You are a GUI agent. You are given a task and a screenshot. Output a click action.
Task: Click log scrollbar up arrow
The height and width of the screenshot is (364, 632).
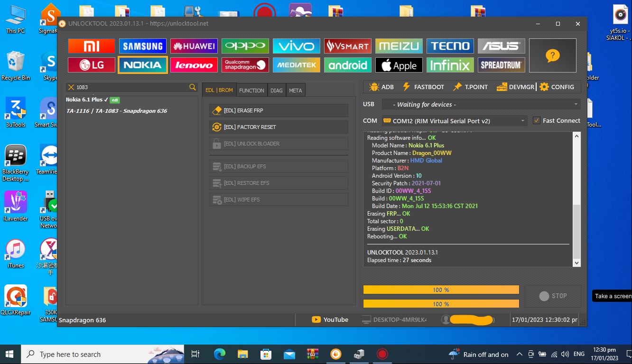[577, 136]
